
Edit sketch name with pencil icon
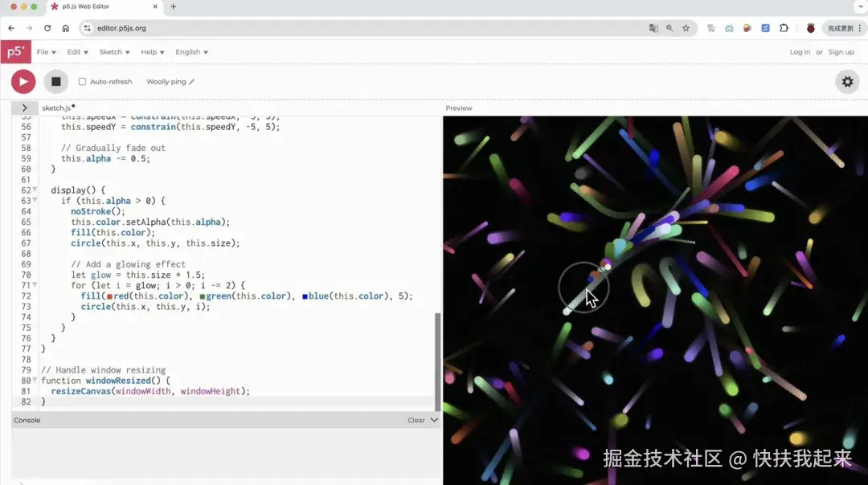pyautogui.click(x=191, y=82)
